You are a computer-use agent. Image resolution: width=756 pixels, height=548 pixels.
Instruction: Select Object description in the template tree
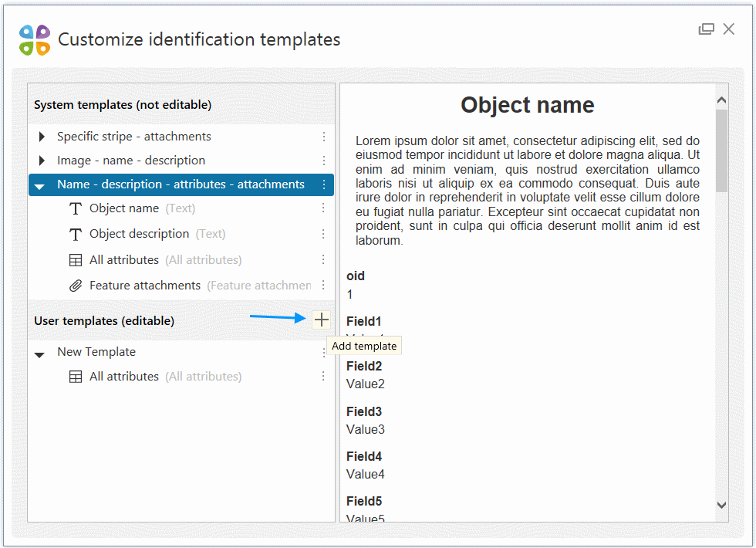coord(139,234)
